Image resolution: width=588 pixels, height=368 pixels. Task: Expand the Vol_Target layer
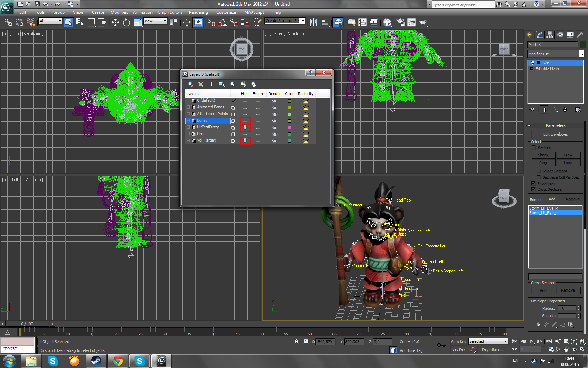pos(188,141)
